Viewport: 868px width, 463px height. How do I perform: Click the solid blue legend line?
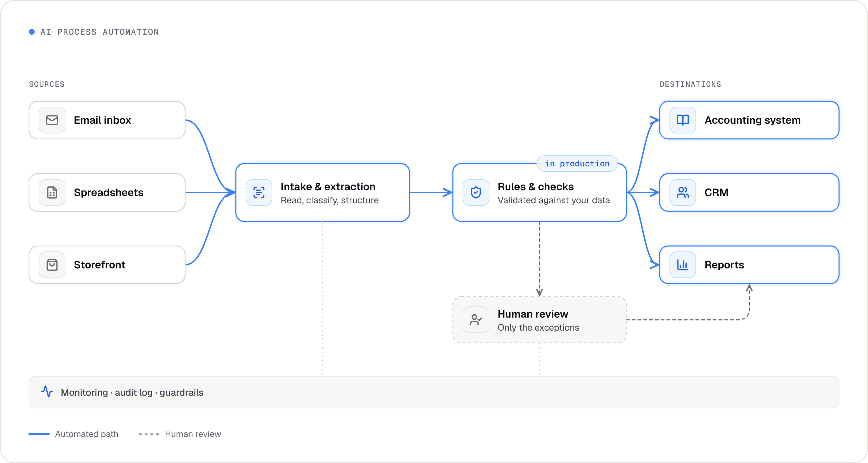tap(39, 434)
